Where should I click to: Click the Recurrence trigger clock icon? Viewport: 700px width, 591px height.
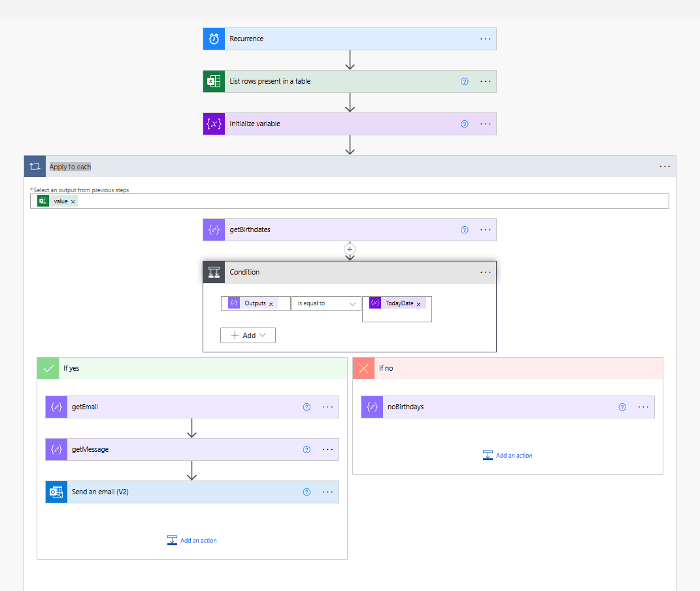point(213,39)
